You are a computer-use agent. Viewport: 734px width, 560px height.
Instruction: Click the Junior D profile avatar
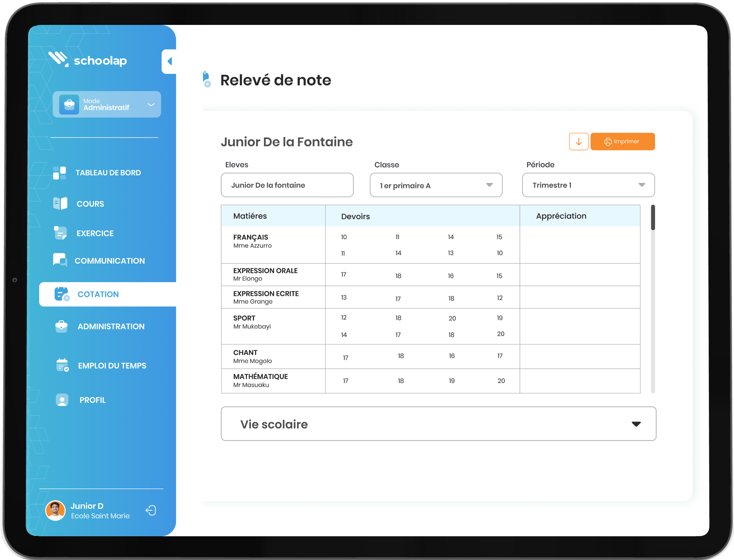point(56,510)
